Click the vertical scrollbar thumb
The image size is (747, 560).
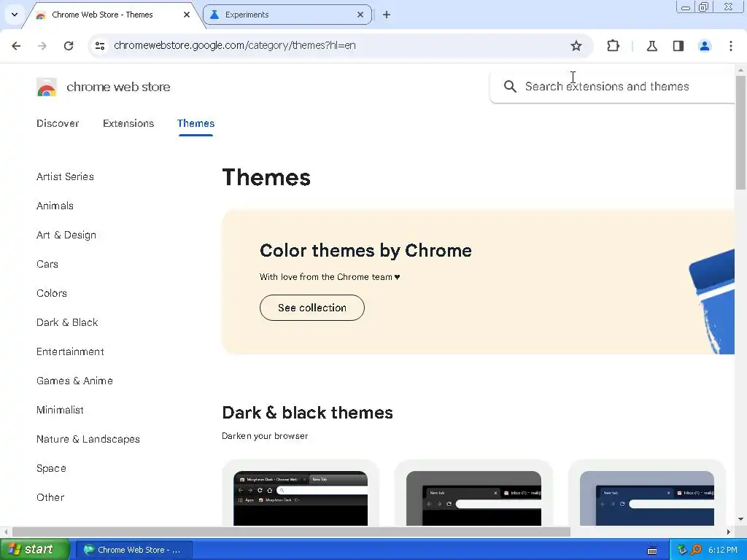[x=740, y=133]
